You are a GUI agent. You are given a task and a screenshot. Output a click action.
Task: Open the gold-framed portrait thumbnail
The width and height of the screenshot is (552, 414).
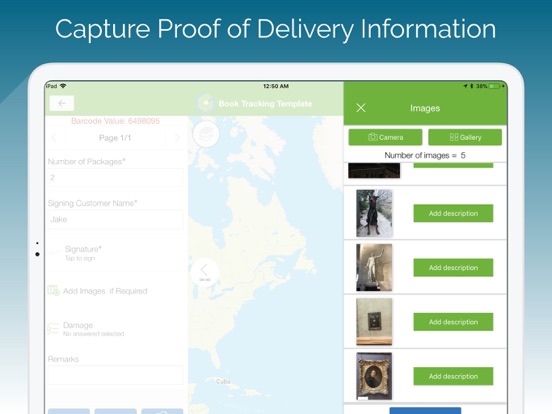point(374,376)
